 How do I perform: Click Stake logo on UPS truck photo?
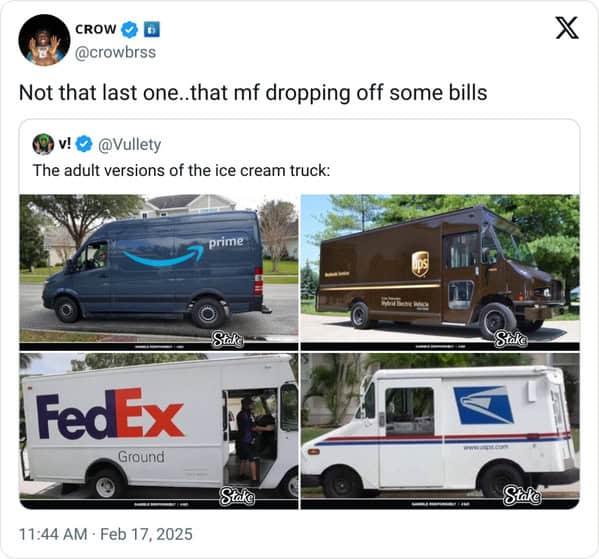(x=511, y=339)
